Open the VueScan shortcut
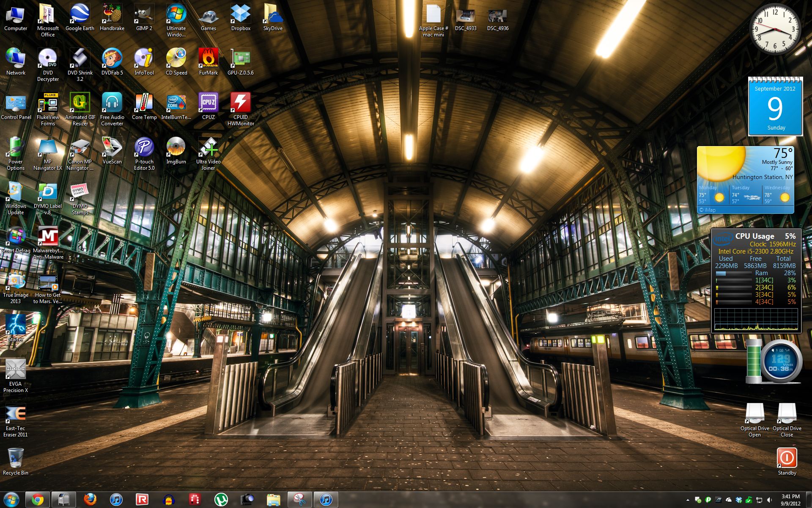The height and width of the screenshot is (508, 812). pos(112,151)
